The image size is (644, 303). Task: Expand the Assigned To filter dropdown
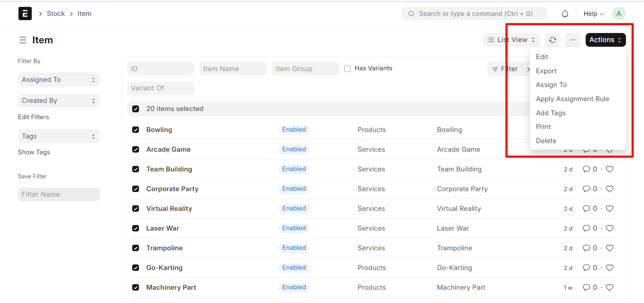coord(59,80)
